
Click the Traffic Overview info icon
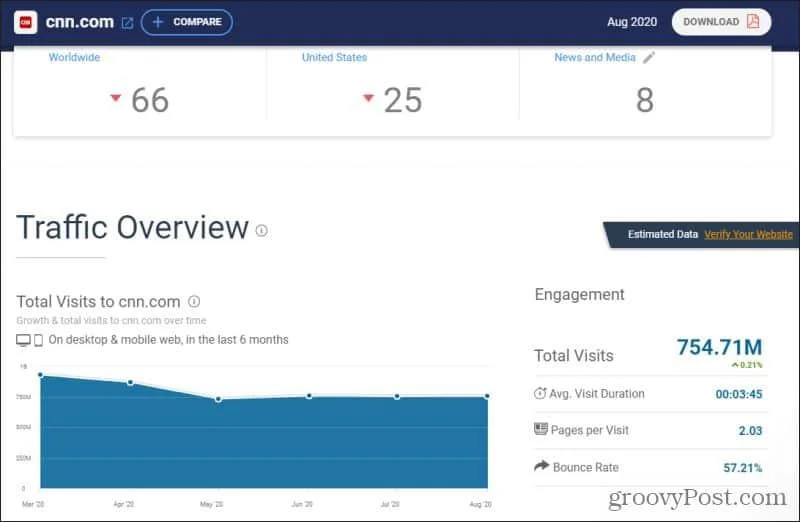pyautogui.click(x=261, y=231)
